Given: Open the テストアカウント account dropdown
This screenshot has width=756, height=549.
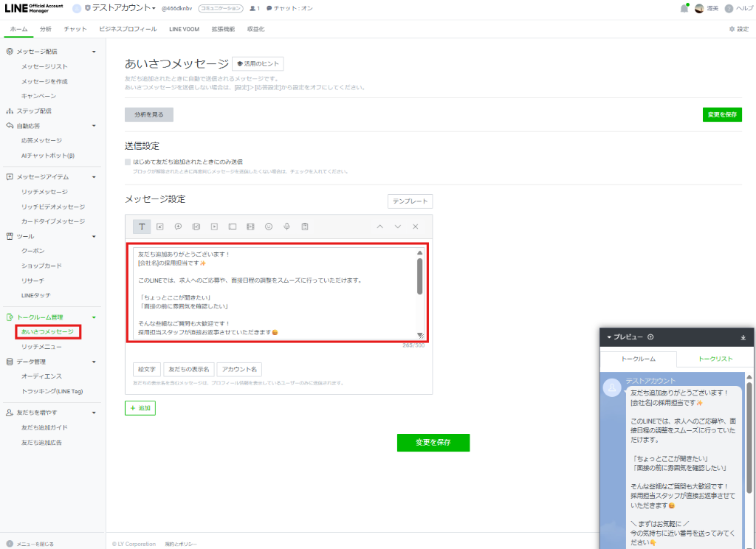Looking at the screenshot, I should click(x=123, y=8).
